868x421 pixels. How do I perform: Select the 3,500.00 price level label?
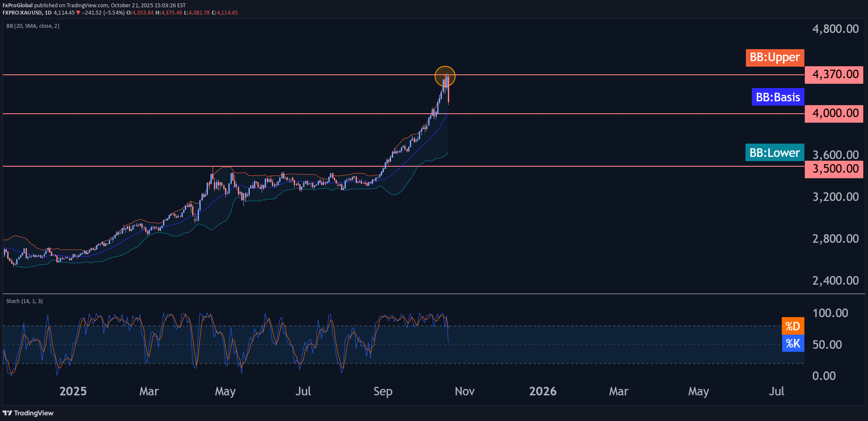[x=834, y=169]
